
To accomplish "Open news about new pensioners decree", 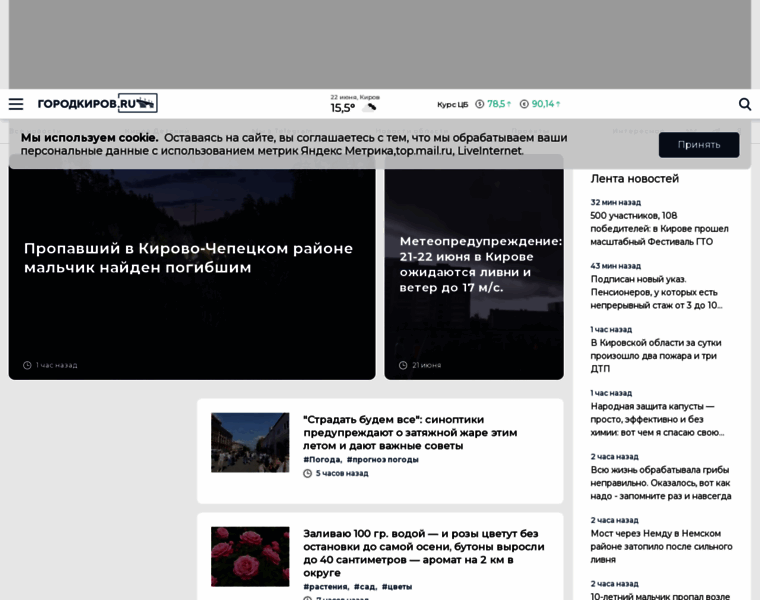I will tap(656, 292).
